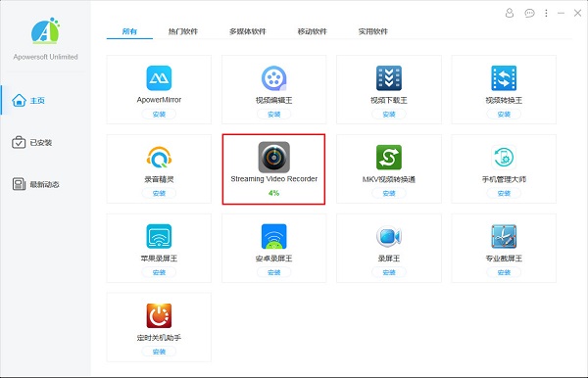
Task: Click the 定时关机助手 power icon
Action: pos(159,315)
